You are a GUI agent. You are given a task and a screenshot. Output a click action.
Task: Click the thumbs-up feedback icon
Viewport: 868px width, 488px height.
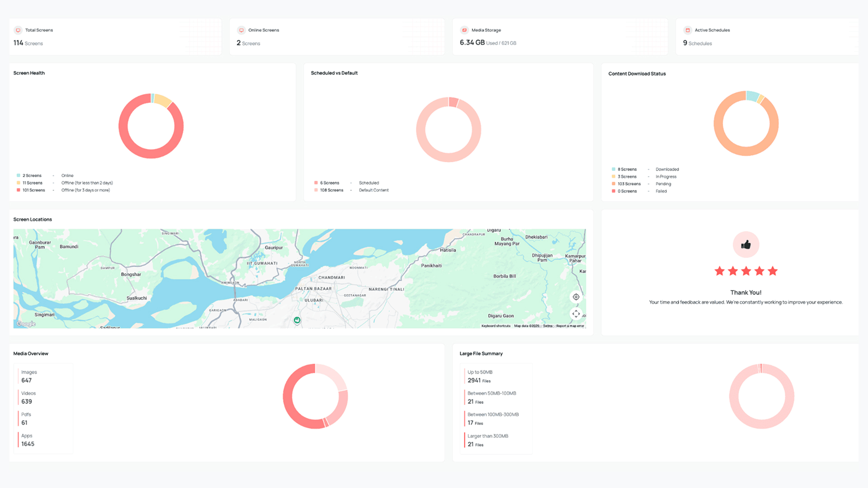[x=745, y=244]
